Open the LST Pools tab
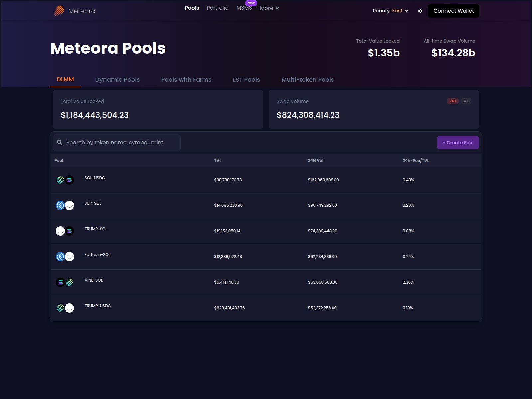This screenshot has height=399, width=532. click(246, 80)
